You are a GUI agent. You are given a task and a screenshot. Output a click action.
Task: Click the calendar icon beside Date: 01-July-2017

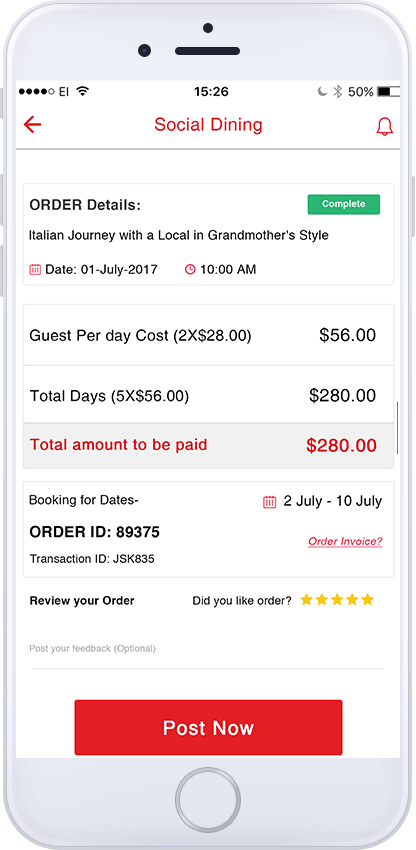pyautogui.click(x=35, y=269)
